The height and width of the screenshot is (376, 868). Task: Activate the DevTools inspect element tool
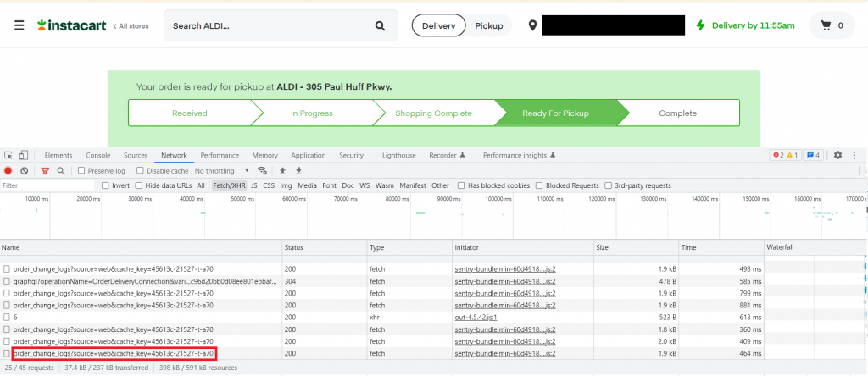point(8,155)
